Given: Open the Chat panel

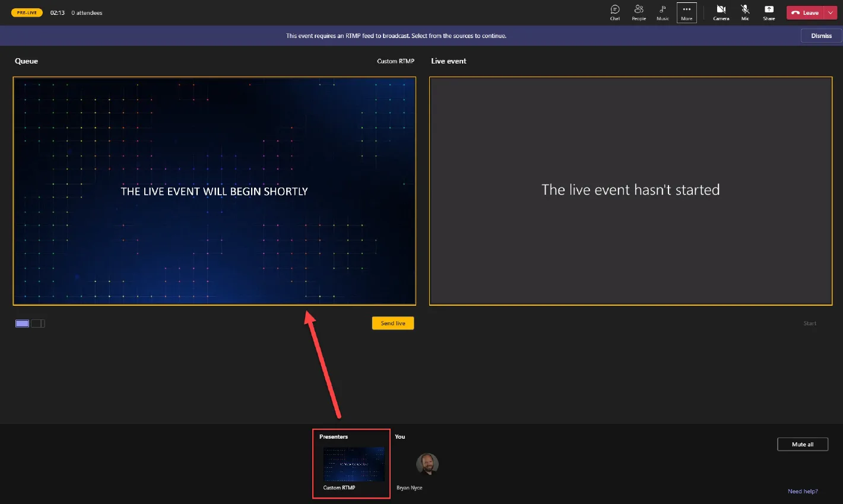Looking at the screenshot, I should pos(615,12).
